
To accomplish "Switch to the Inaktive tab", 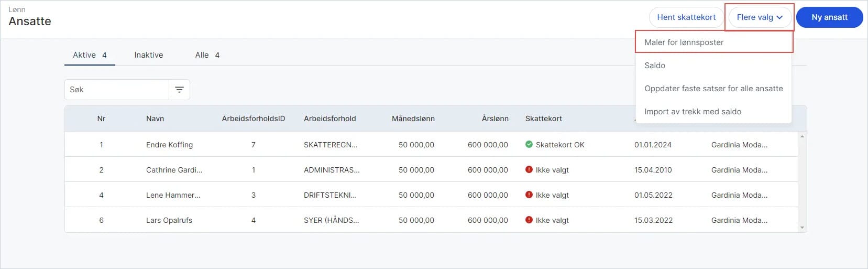I will coord(149,55).
